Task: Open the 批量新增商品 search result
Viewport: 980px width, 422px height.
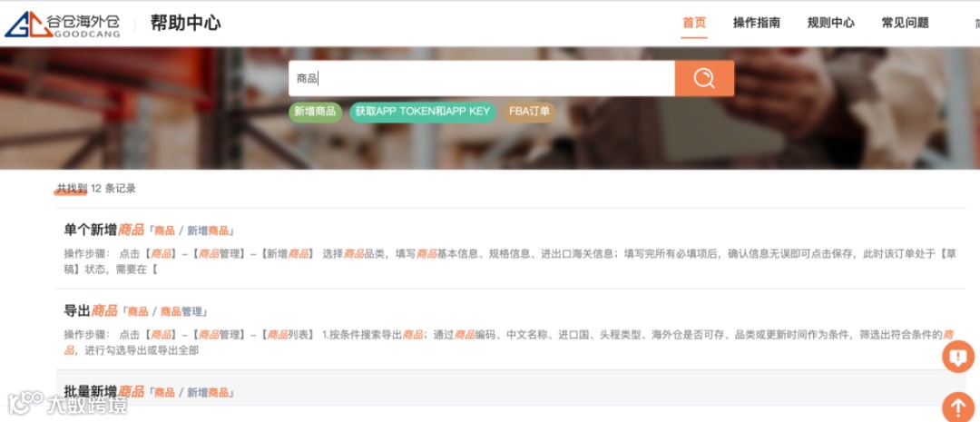Action: 103,391
